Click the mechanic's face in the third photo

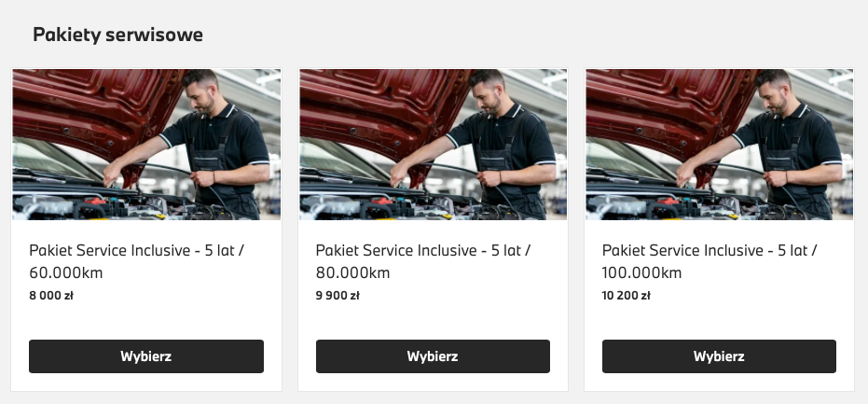click(774, 97)
